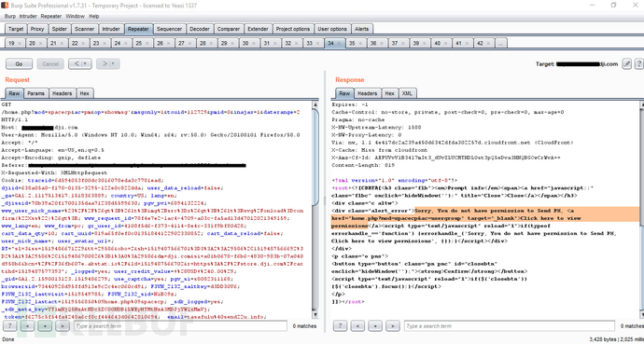Switch to the Target tool tab
Viewport: 644px width, 344px height.
click(16, 29)
